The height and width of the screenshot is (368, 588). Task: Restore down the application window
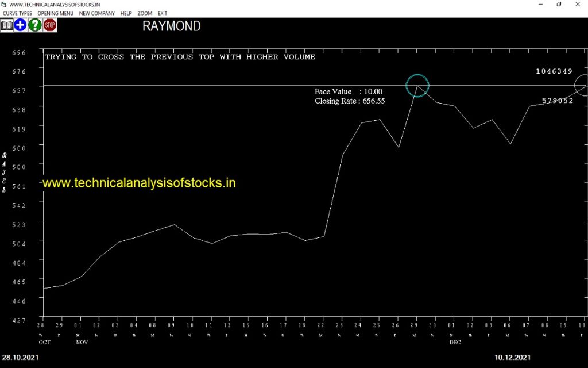coord(559,5)
